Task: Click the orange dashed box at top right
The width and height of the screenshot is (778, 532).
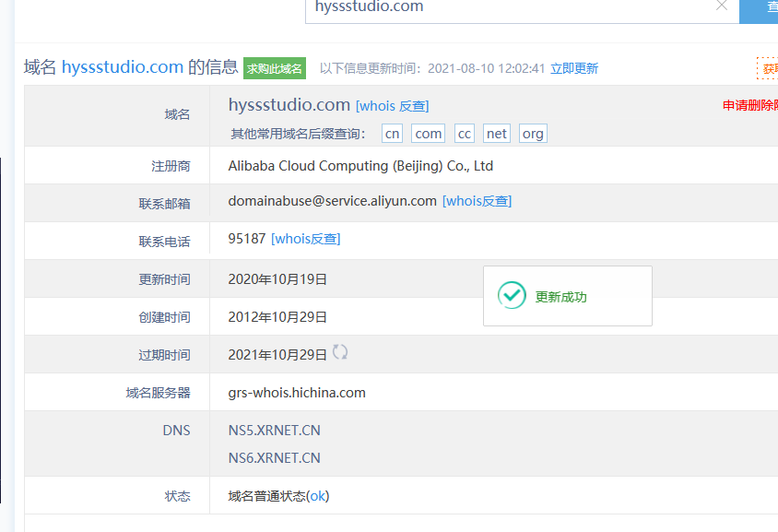Action: click(767, 68)
